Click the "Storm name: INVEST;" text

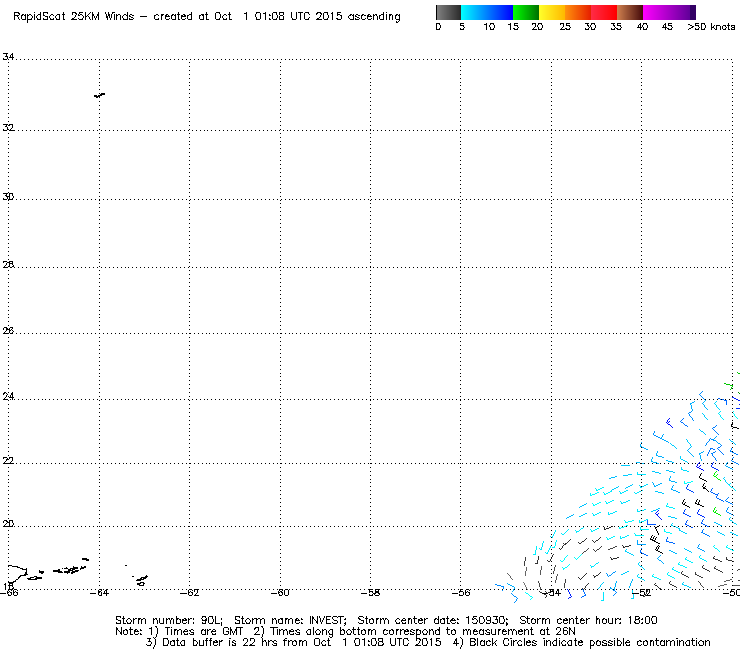pos(290,620)
